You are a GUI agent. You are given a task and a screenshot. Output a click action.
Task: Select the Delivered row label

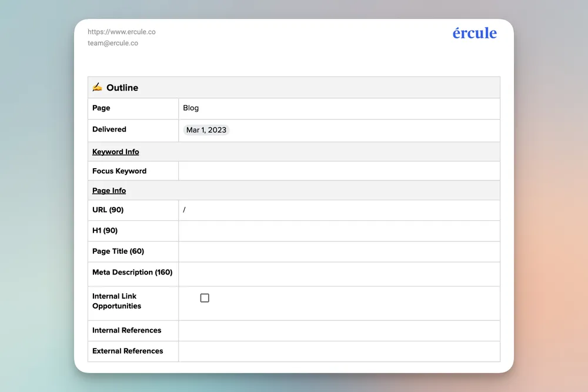(x=109, y=129)
